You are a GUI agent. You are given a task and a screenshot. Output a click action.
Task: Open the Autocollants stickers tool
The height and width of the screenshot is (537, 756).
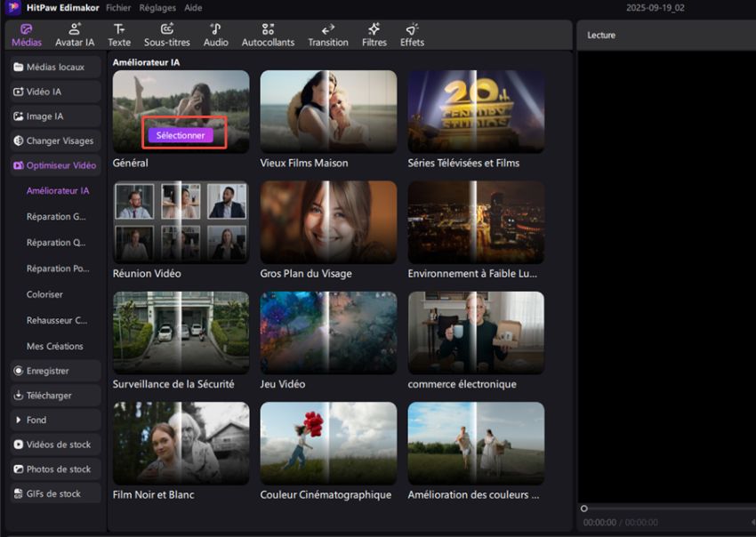click(x=268, y=36)
